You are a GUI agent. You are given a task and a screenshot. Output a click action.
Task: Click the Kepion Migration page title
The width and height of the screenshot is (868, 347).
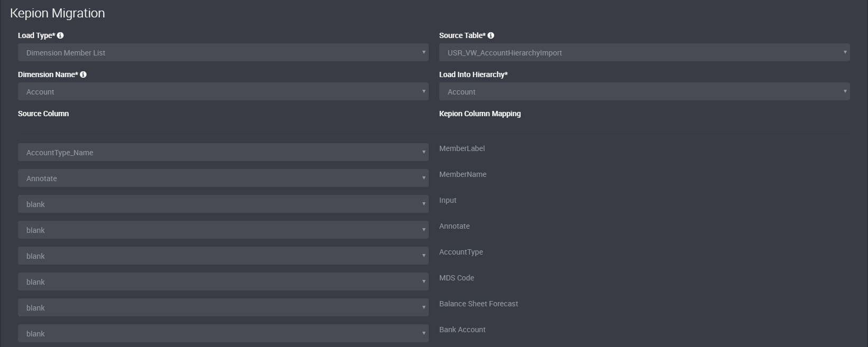pos(58,13)
